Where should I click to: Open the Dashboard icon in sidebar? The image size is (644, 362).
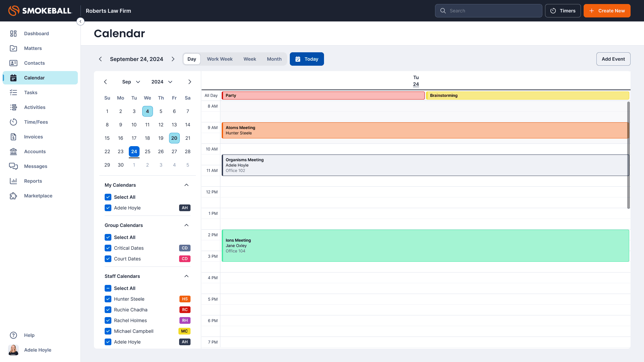tap(13, 34)
